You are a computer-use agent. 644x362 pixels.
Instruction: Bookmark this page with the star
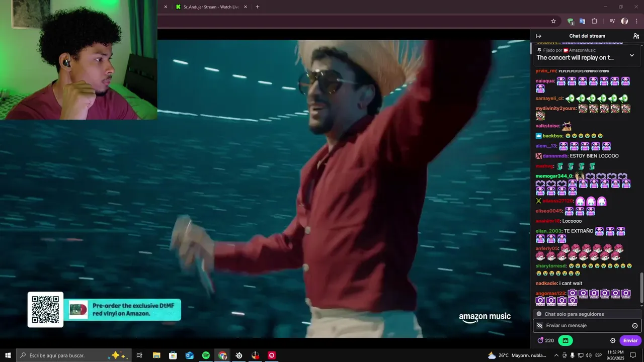coord(553,21)
